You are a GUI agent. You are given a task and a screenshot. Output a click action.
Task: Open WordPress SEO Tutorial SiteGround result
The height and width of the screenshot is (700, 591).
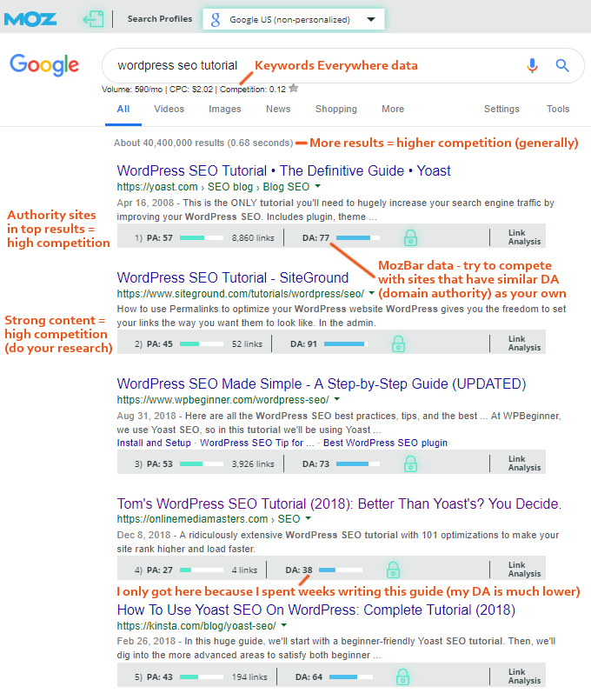point(233,277)
